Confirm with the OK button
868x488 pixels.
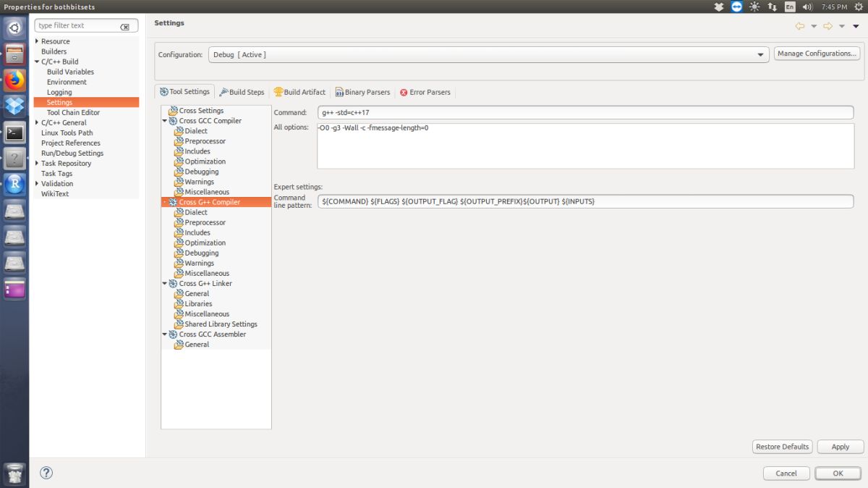coord(838,473)
